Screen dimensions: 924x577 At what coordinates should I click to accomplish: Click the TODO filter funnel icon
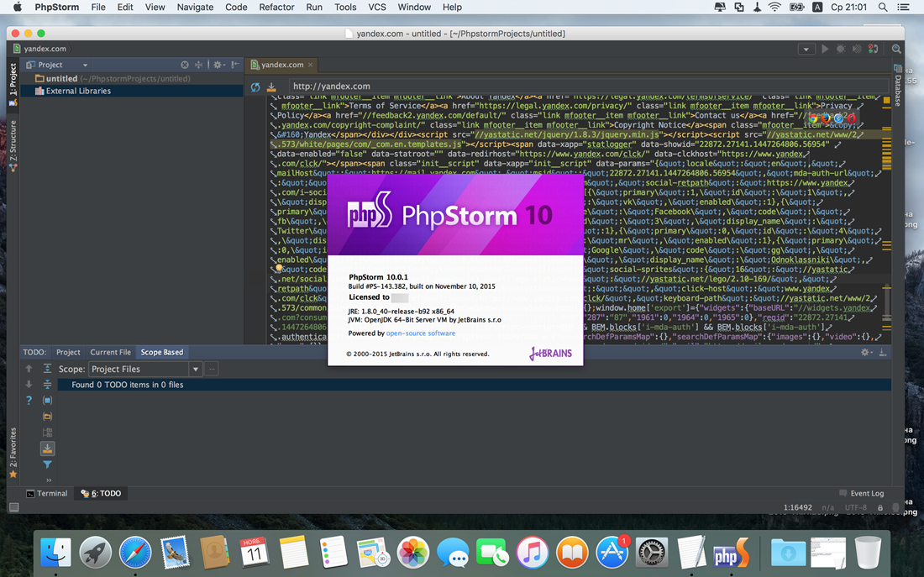[x=48, y=465]
